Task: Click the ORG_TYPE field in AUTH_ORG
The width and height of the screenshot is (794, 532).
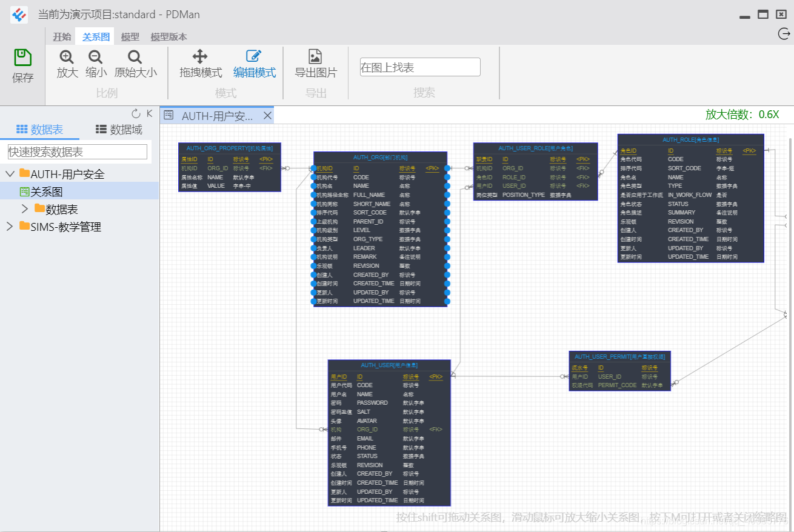Action: pyautogui.click(x=368, y=239)
